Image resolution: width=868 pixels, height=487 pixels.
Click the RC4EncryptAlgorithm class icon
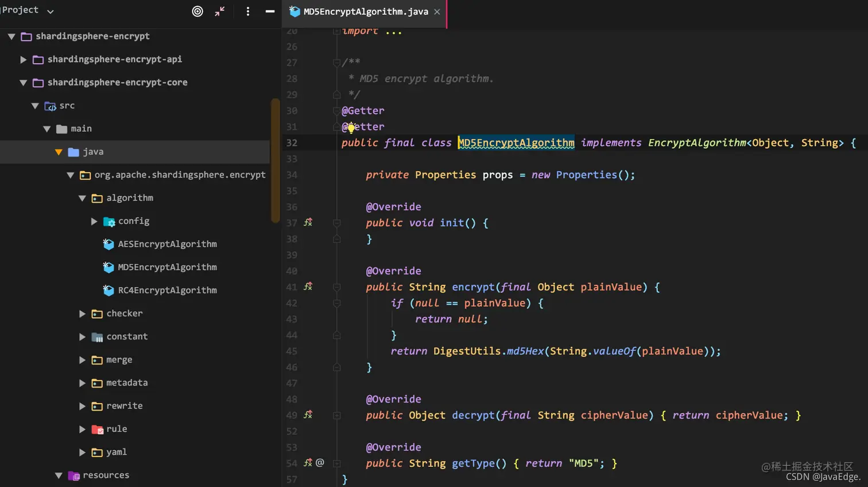[108, 290]
